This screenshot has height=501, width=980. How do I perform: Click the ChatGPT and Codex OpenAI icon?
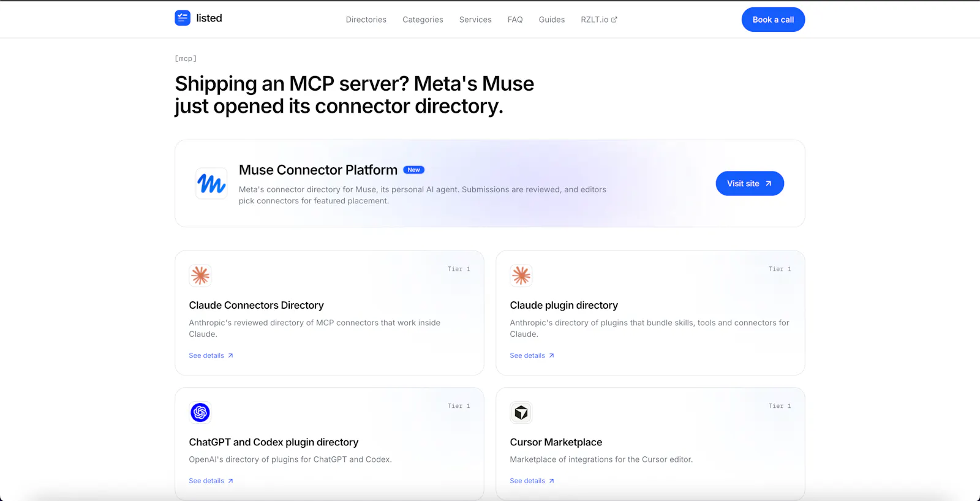pyautogui.click(x=200, y=413)
